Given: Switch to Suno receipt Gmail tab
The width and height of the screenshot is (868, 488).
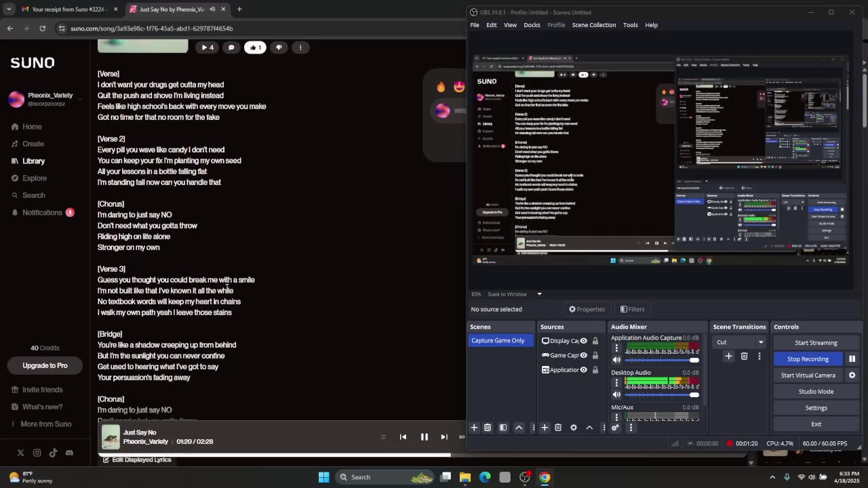Looking at the screenshot, I should coord(68,9).
